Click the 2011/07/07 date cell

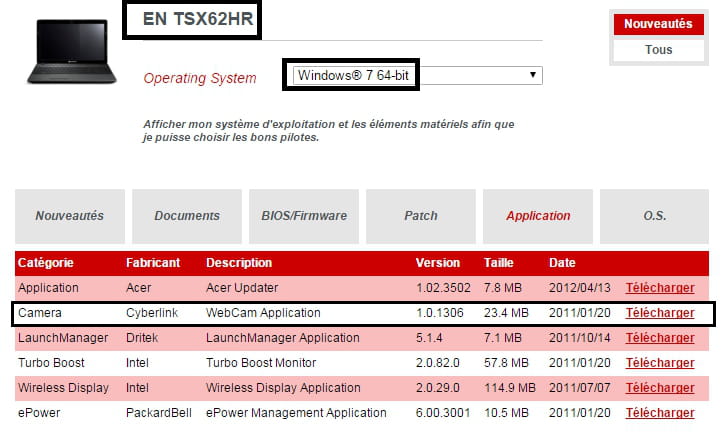[580, 388]
